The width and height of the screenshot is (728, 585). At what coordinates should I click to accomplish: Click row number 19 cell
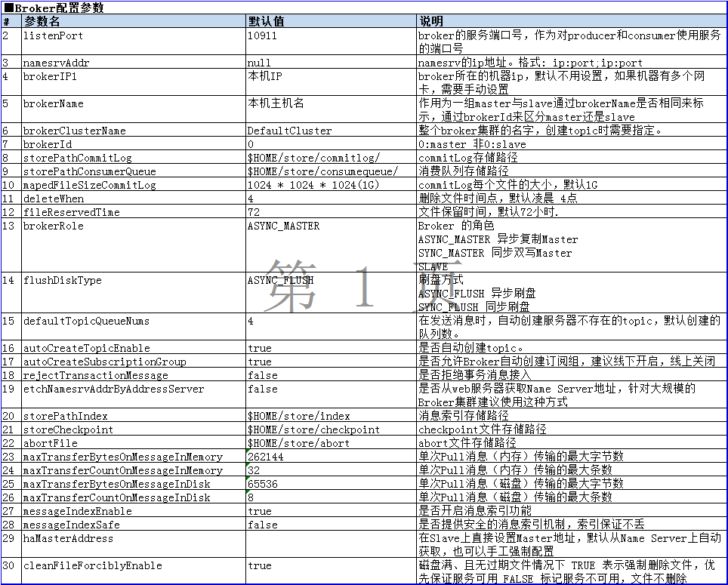click(x=11, y=395)
